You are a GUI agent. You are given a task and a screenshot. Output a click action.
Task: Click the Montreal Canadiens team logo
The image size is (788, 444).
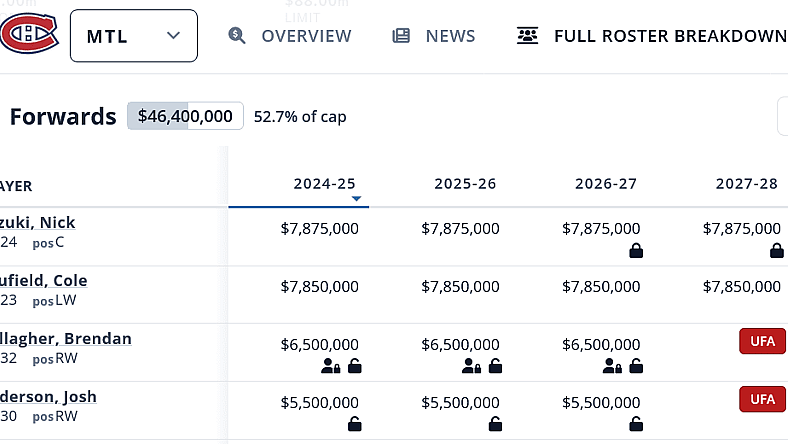pos(29,36)
